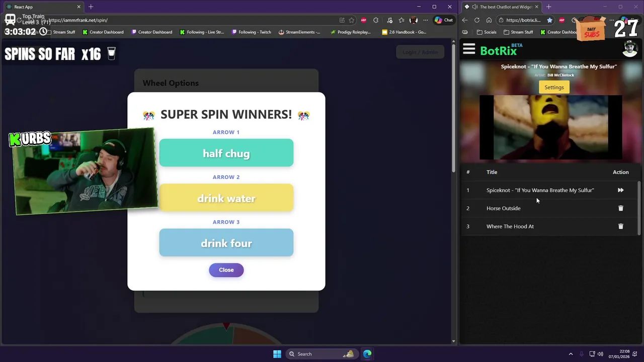This screenshot has width=644, height=362.
Task: Close the React App tab
Action: click(x=78, y=7)
